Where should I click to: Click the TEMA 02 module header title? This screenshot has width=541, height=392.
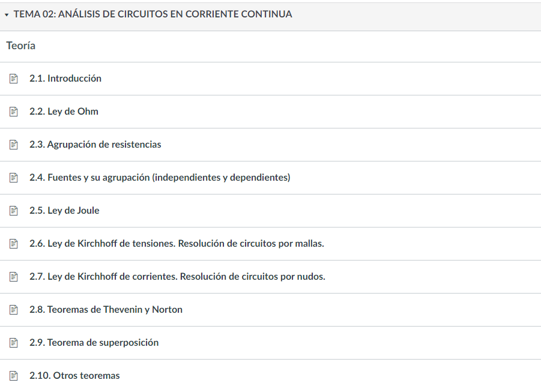153,14
